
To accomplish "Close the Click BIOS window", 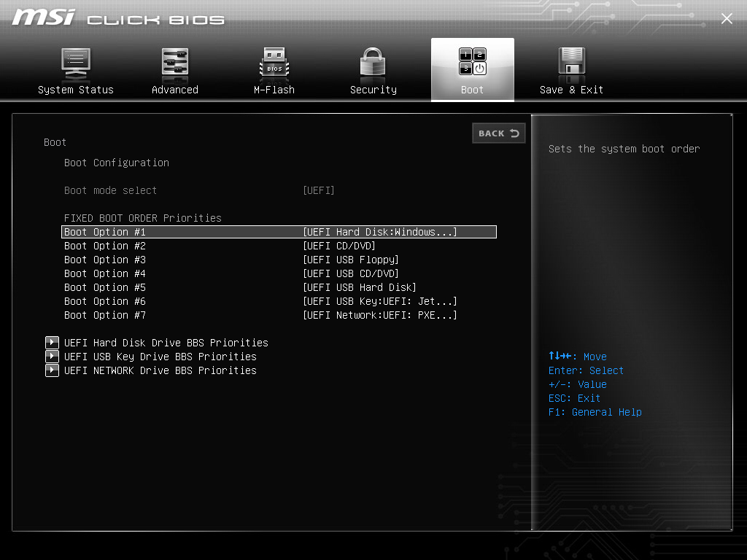I will click(x=727, y=18).
